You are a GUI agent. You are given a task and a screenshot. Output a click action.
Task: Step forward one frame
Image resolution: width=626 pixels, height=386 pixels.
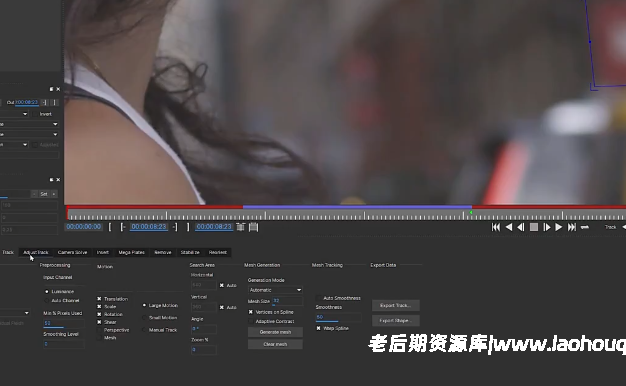tap(547, 227)
